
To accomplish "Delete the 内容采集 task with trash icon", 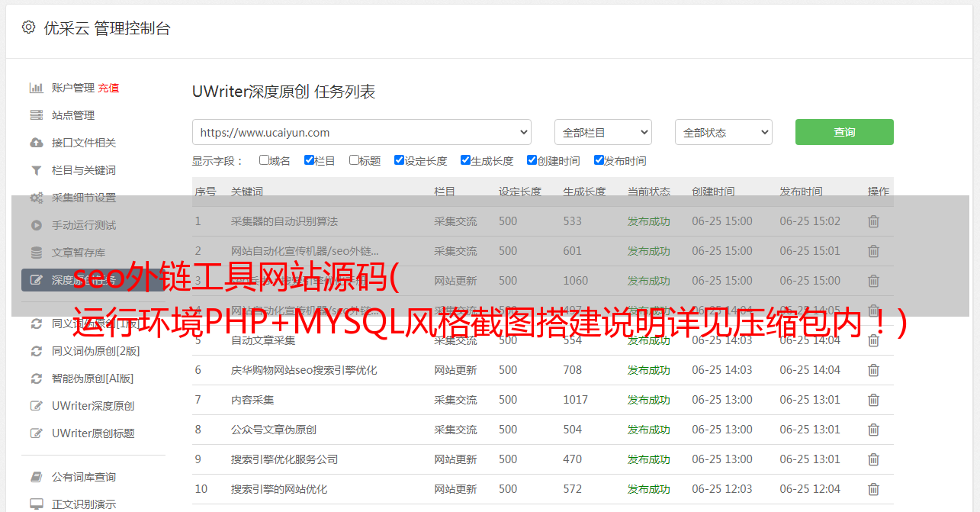I will (x=873, y=400).
